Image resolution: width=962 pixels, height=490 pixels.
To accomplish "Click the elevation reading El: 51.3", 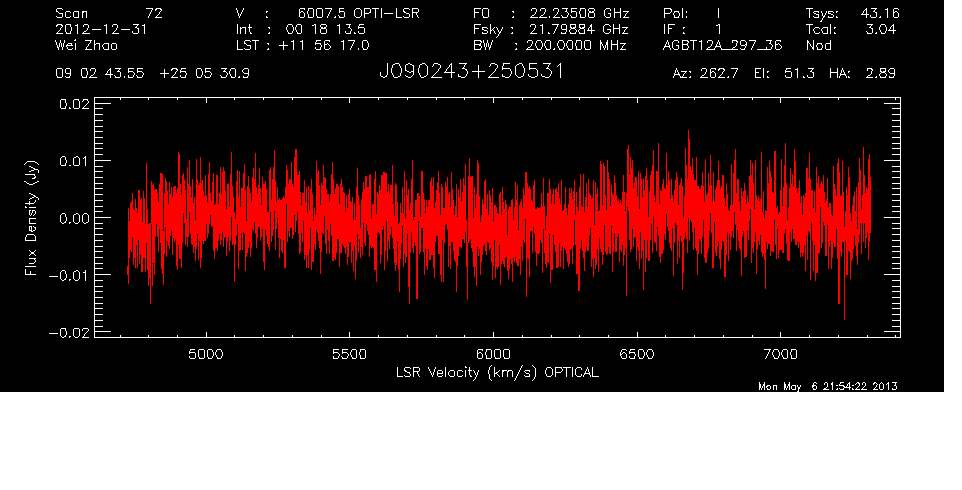I will pos(784,74).
